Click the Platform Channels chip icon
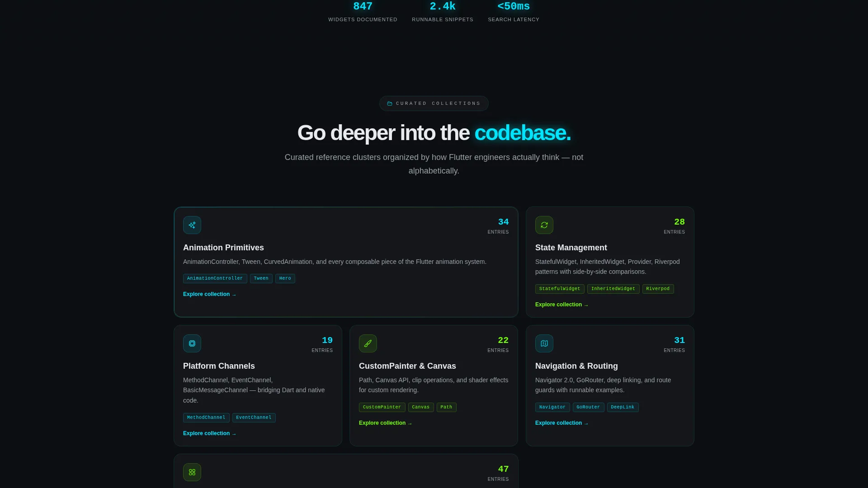Image resolution: width=868 pixels, height=488 pixels. click(x=192, y=343)
